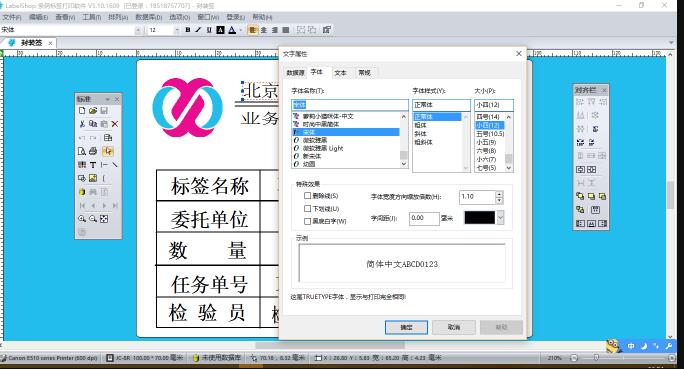Viewport: 684px width, 369px height.
Task: Click the 确定 OK button
Action: pyautogui.click(x=406, y=327)
